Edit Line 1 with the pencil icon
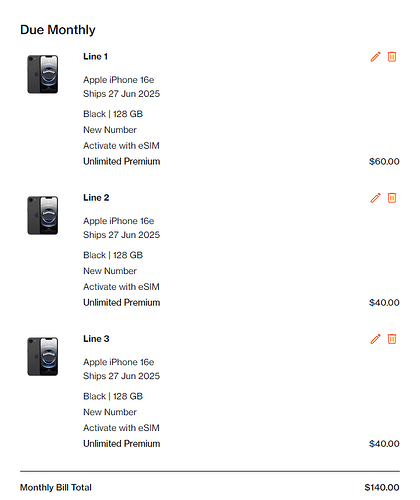This screenshot has width=420, height=500. coord(375,57)
